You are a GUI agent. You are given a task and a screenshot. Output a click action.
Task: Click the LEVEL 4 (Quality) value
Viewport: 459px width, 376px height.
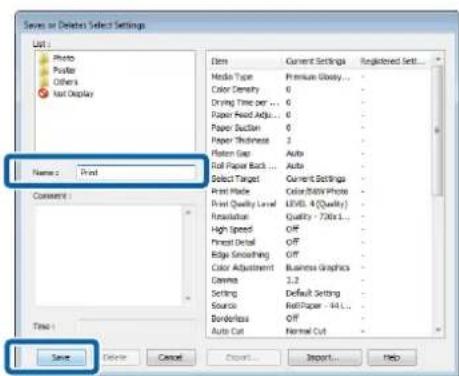[317, 204]
